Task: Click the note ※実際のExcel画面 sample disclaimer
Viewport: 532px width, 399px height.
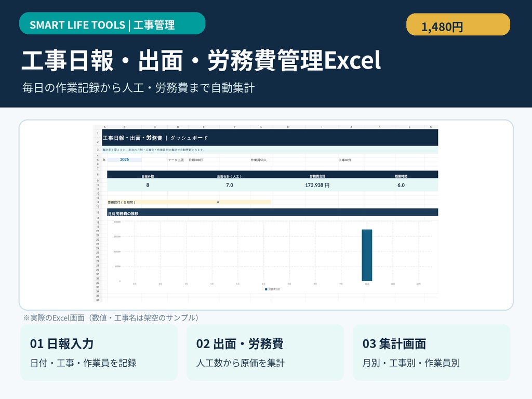Action: click(111, 318)
